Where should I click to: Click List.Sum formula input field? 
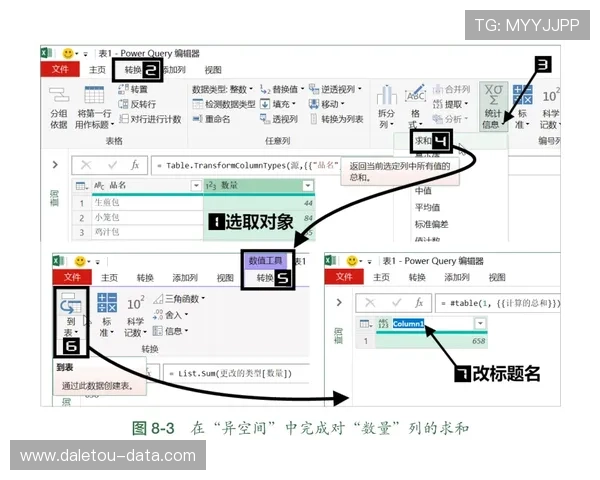pos(236,374)
